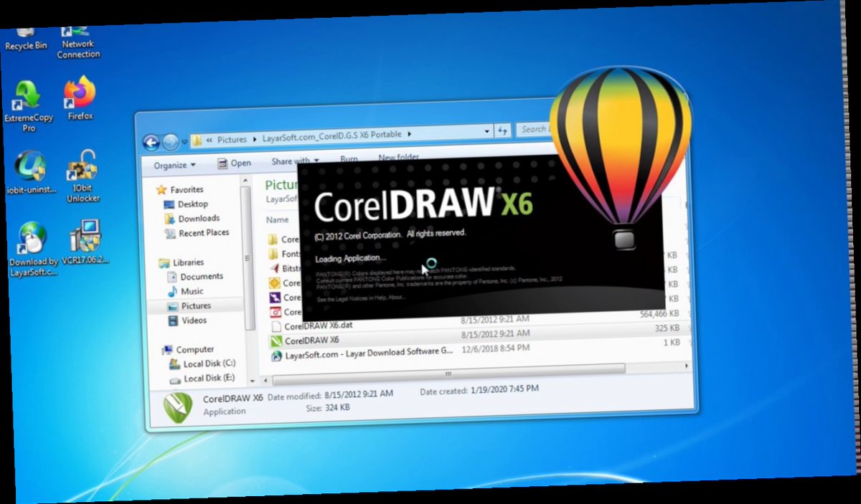Select Libraries in the navigation pane
861x504 pixels.
[181, 262]
